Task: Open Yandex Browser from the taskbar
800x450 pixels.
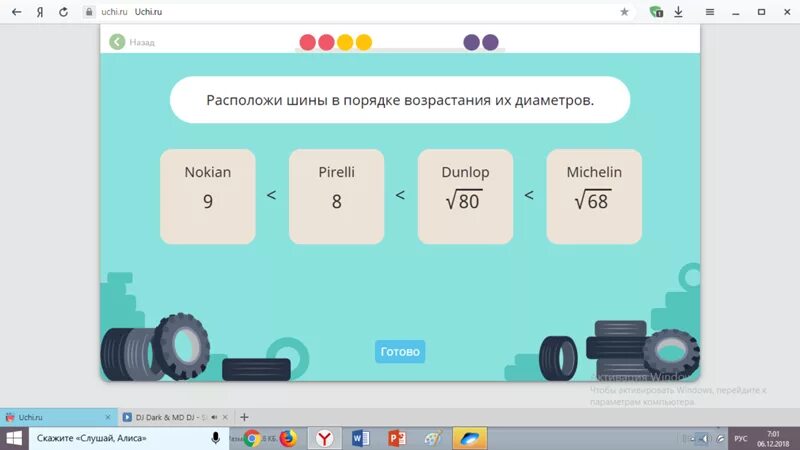Action: (x=324, y=438)
